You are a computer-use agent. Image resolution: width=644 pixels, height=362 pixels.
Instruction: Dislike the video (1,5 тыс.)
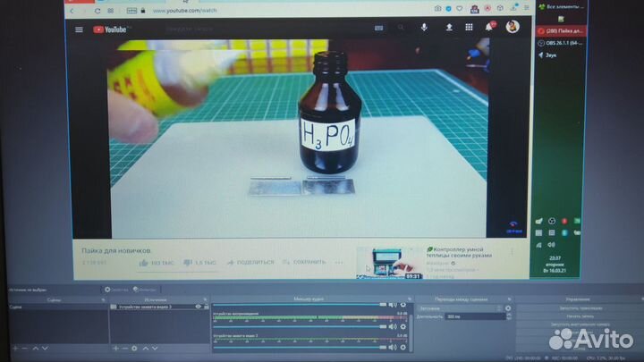199,262
